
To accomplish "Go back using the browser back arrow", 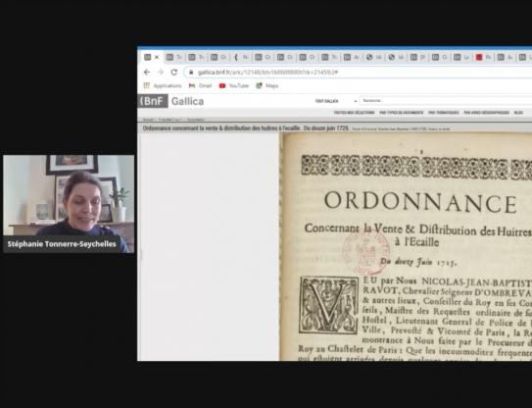I will pyautogui.click(x=147, y=72).
